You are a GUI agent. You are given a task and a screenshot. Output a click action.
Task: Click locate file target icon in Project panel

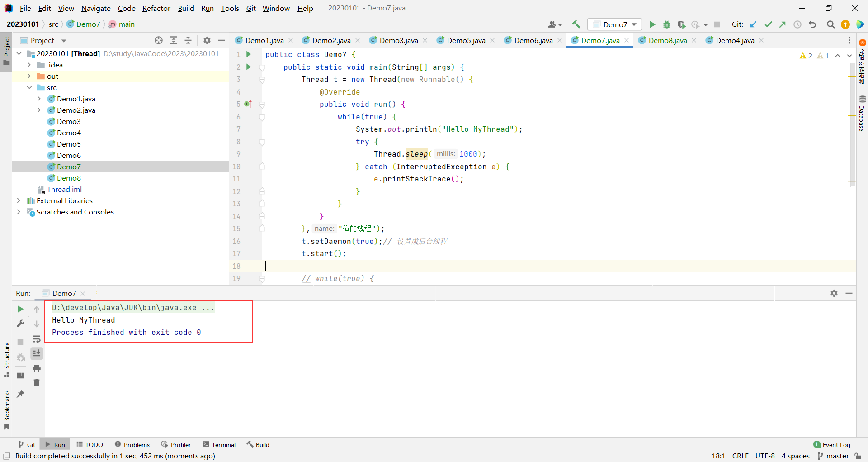pos(159,40)
